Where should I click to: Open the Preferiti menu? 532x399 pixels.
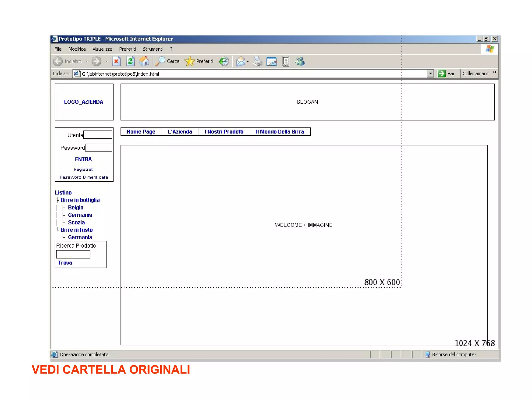tap(128, 49)
